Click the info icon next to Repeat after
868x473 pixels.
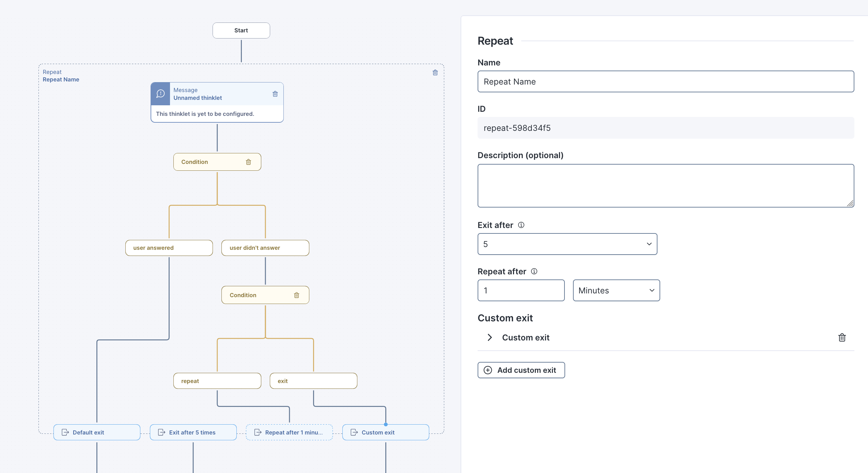534,271
